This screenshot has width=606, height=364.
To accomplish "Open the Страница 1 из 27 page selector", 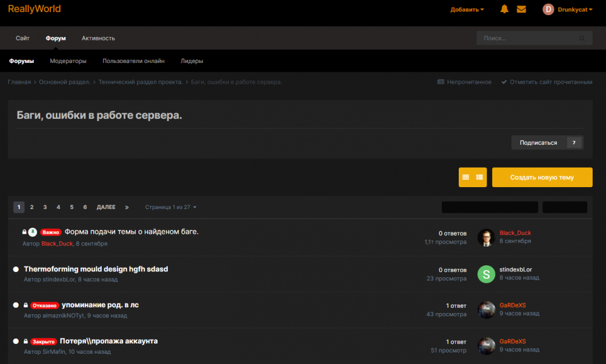I will tap(170, 208).
